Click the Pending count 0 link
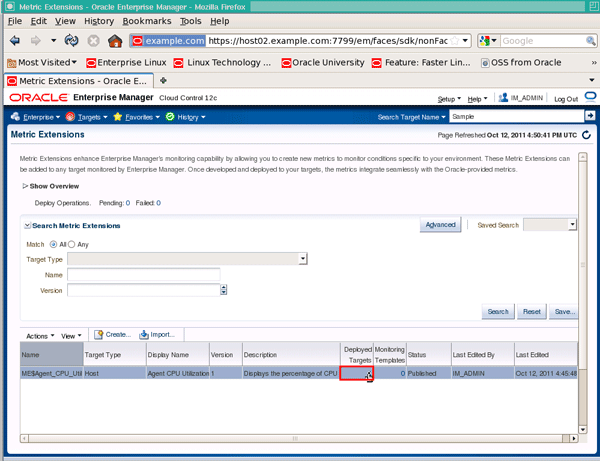Screen dimensions: 600x461 pos(128,203)
